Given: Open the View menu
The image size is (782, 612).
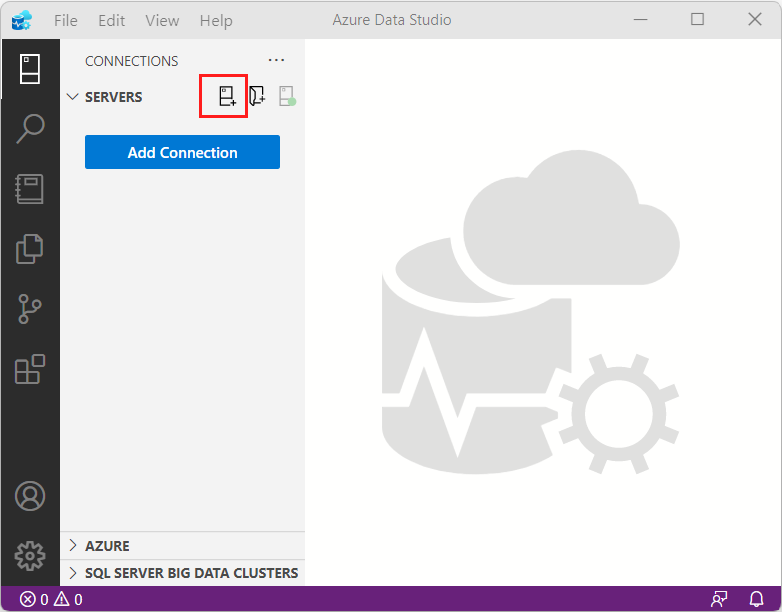Looking at the screenshot, I should 162,20.
